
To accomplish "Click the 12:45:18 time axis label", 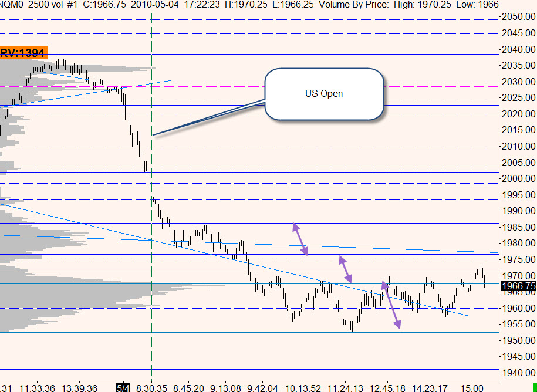I will pyautogui.click(x=387, y=388).
